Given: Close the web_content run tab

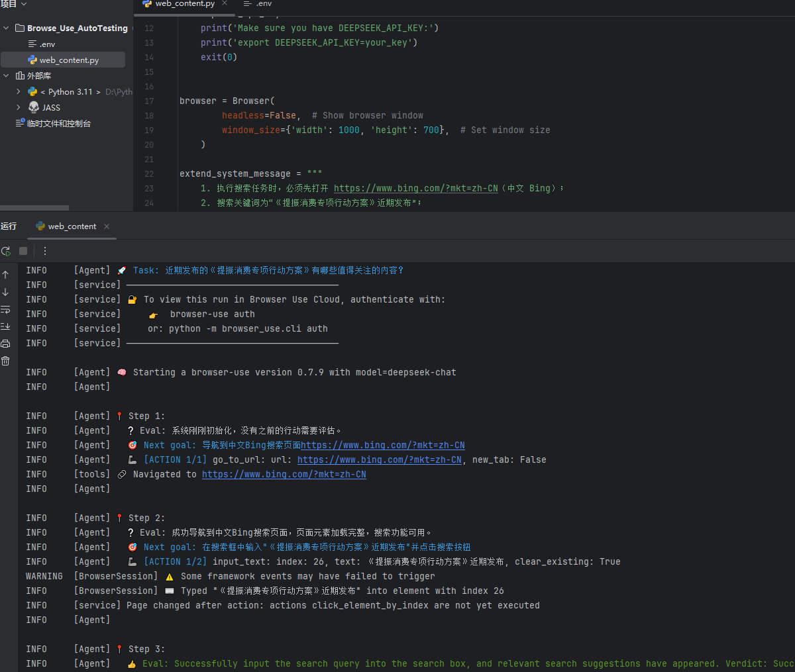Looking at the screenshot, I should coord(107,226).
